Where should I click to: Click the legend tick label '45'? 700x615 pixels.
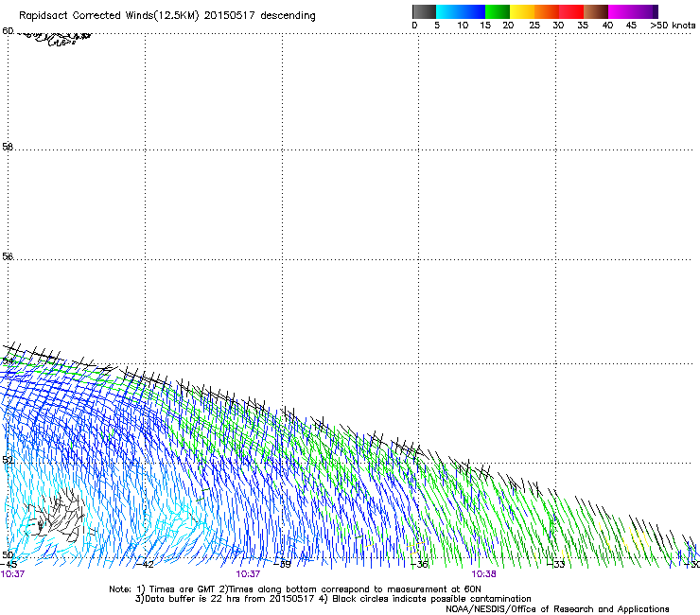(631, 26)
